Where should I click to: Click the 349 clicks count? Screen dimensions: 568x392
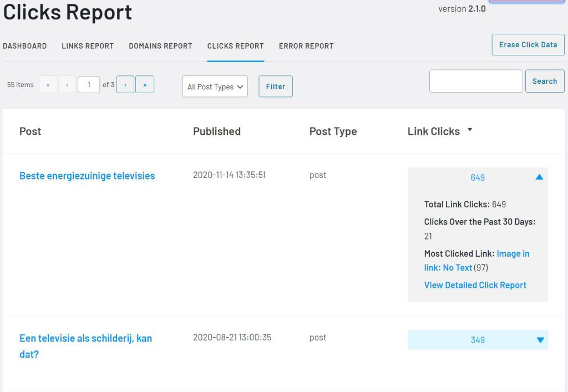[478, 340]
